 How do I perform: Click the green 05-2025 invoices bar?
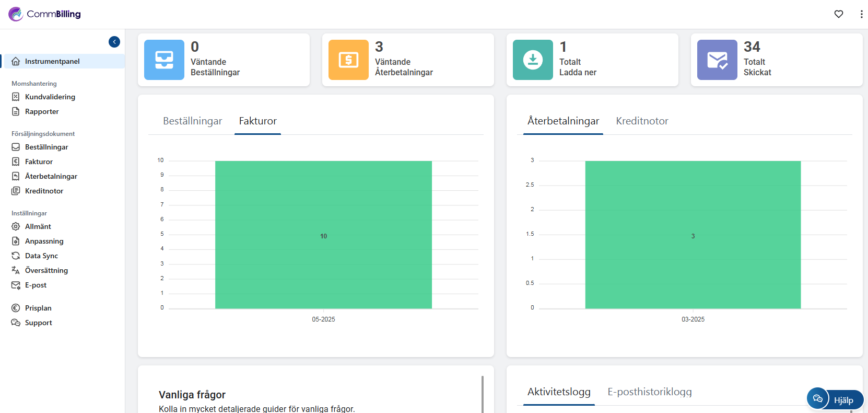[x=323, y=235]
